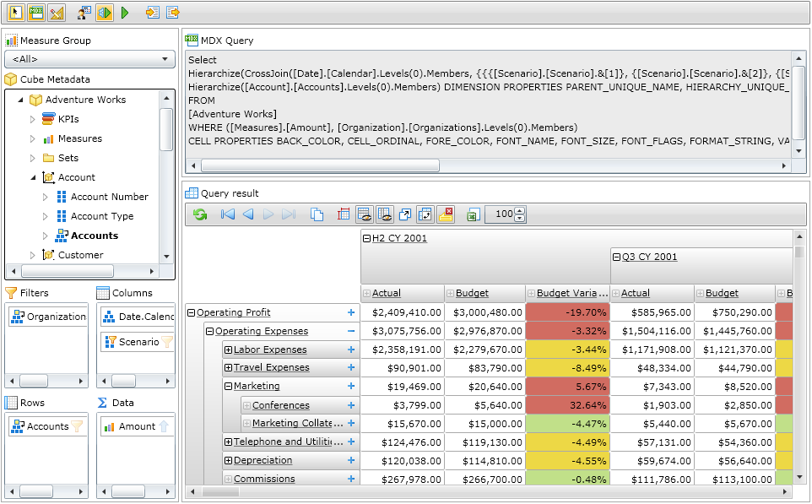Screen dimensions: 812x504
Task: Toggle the hide empty rows button
Action: point(365,214)
